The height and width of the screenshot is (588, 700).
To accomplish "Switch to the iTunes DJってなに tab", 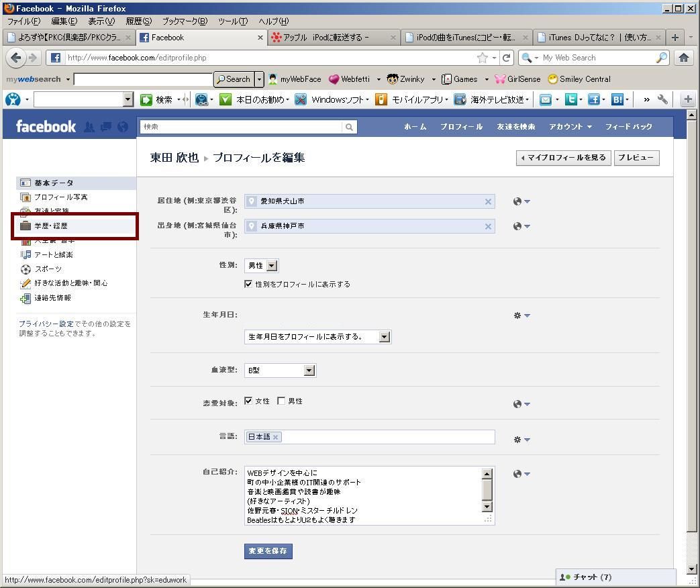I will (599, 38).
